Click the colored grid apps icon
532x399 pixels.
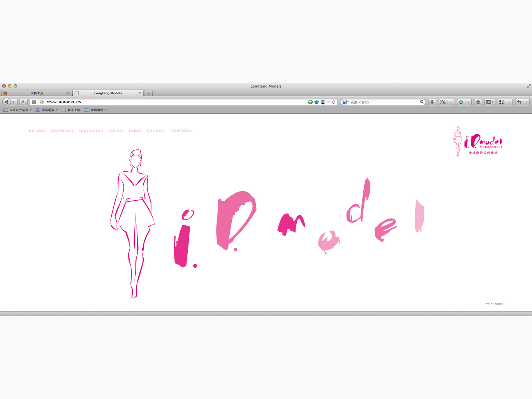(502, 102)
